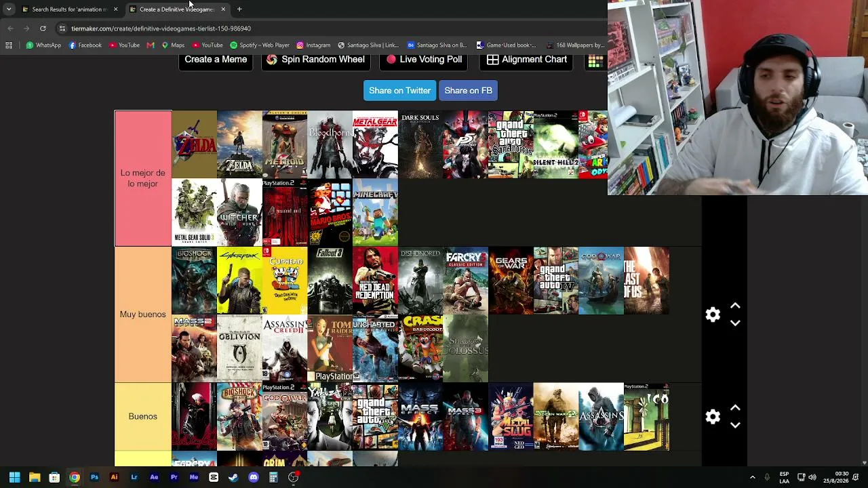Open Illustrator from the taskbar
This screenshot has width=868, height=488.
[114, 477]
